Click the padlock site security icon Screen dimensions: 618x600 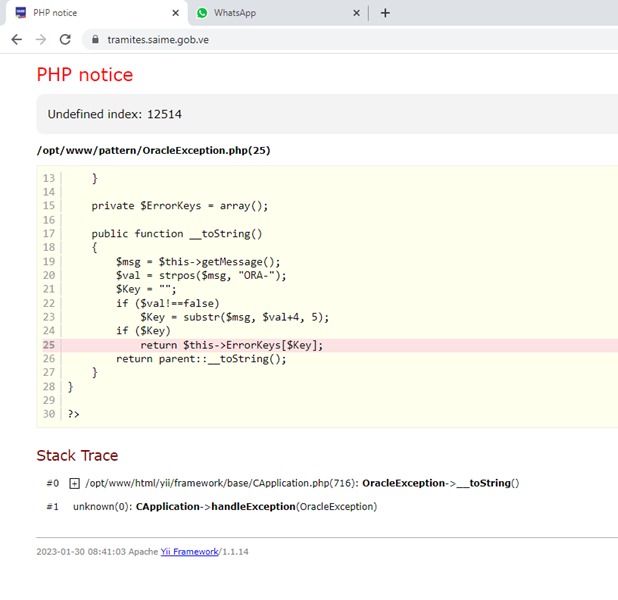(x=95, y=39)
